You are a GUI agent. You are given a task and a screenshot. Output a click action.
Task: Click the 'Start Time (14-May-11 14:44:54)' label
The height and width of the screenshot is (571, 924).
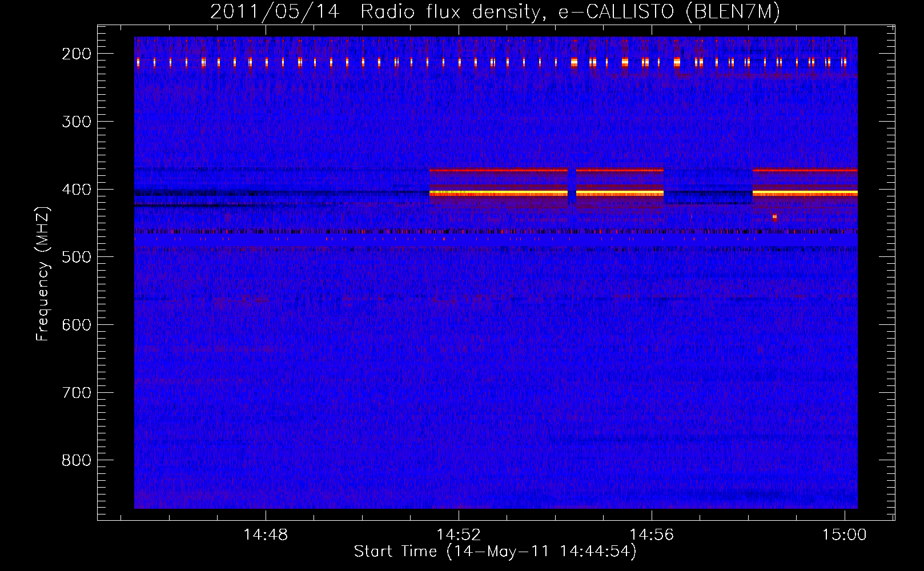[495, 552]
